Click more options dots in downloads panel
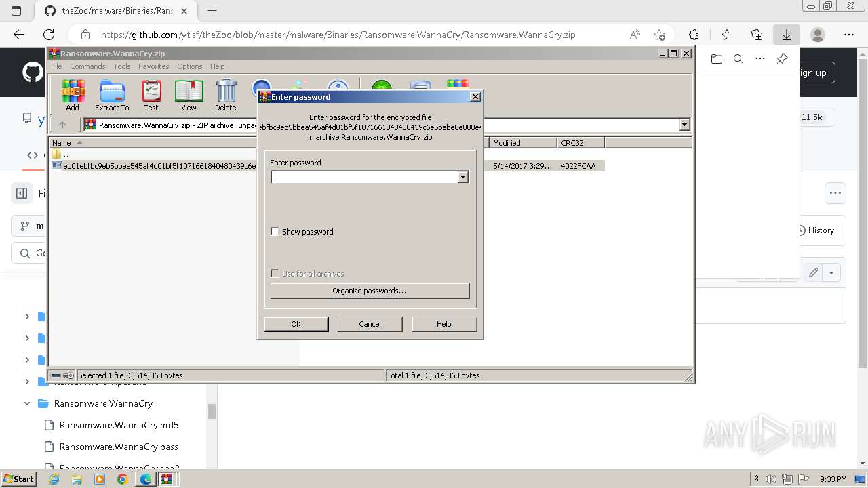The image size is (868, 488). coord(760,59)
